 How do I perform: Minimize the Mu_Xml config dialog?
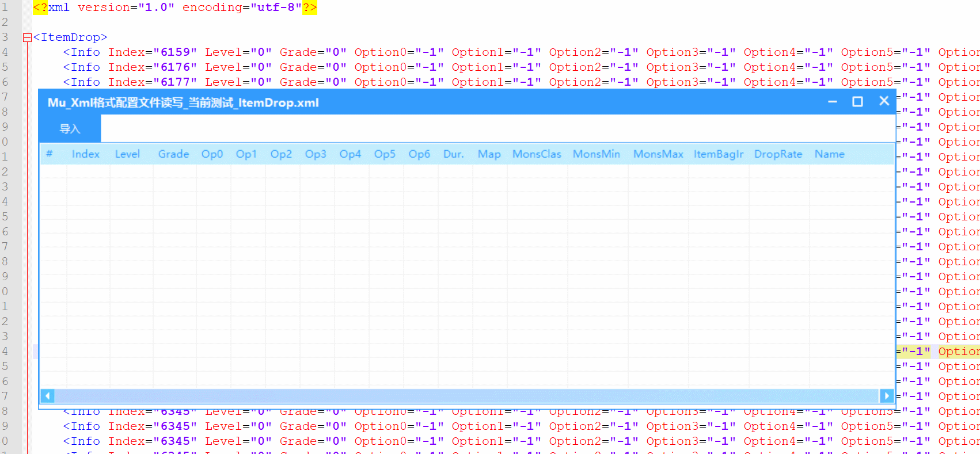832,102
